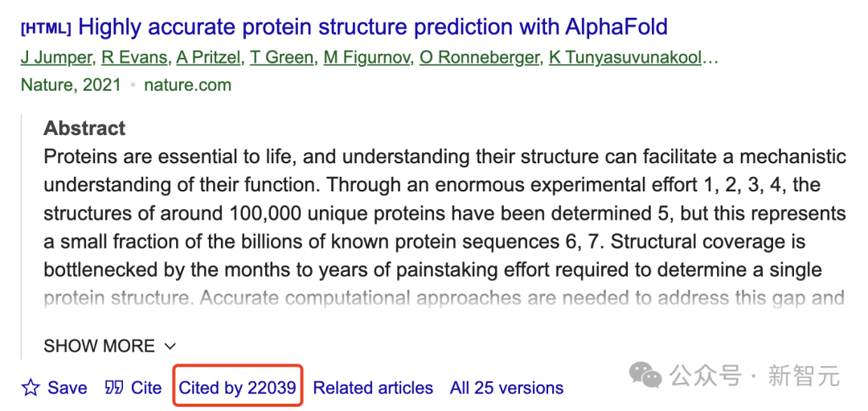Expand abstract with SHOW MORE chevron
The width and height of the screenshot is (868, 411).
click(170, 347)
